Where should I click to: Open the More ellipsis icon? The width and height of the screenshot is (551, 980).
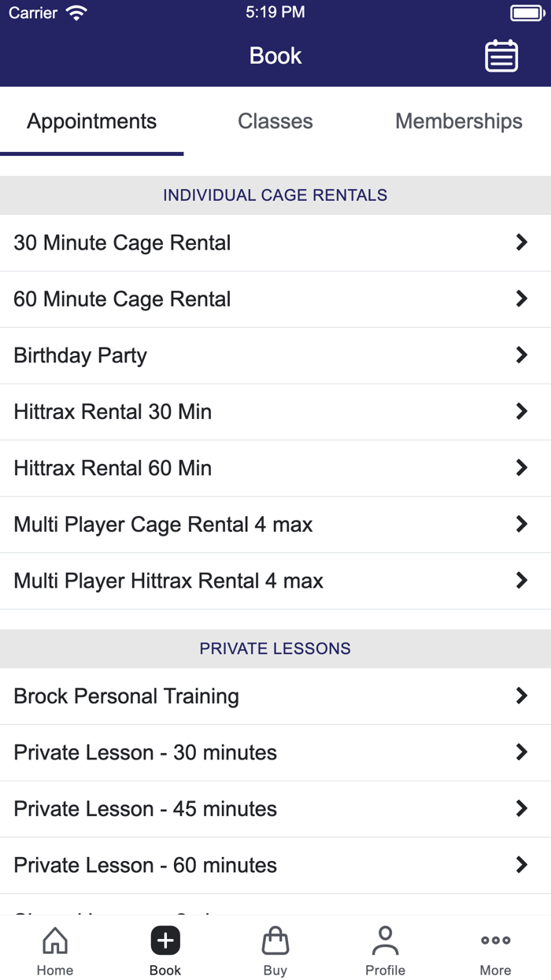point(495,940)
